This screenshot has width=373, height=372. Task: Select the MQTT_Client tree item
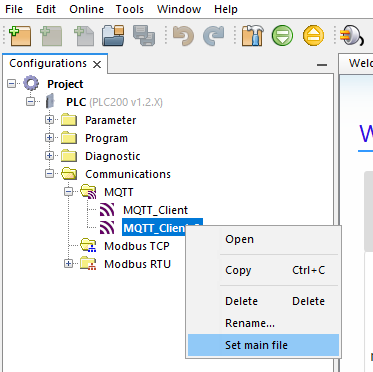pyautogui.click(x=156, y=210)
